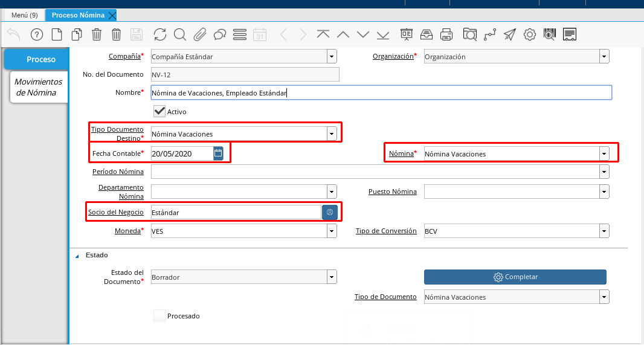The width and height of the screenshot is (644, 345).
Task: Go to previous record up chevron
Action: 343,34
